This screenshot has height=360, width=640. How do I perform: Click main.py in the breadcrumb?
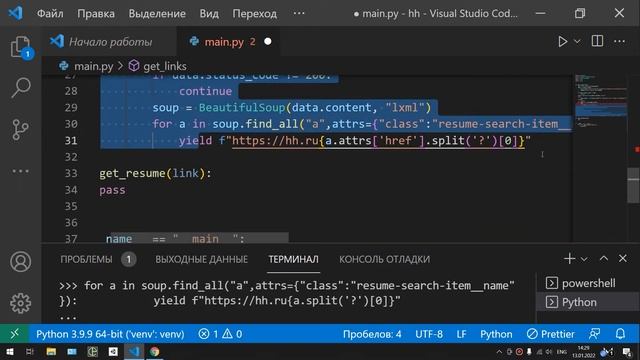click(93, 66)
